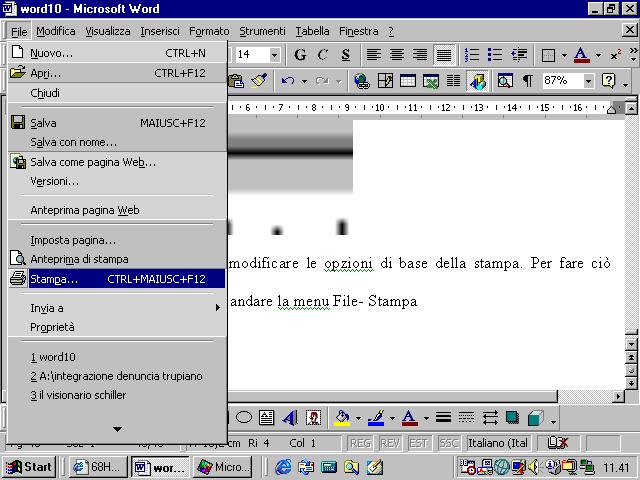
Task: Open the border style dropdown arrow
Action: pos(564,55)
